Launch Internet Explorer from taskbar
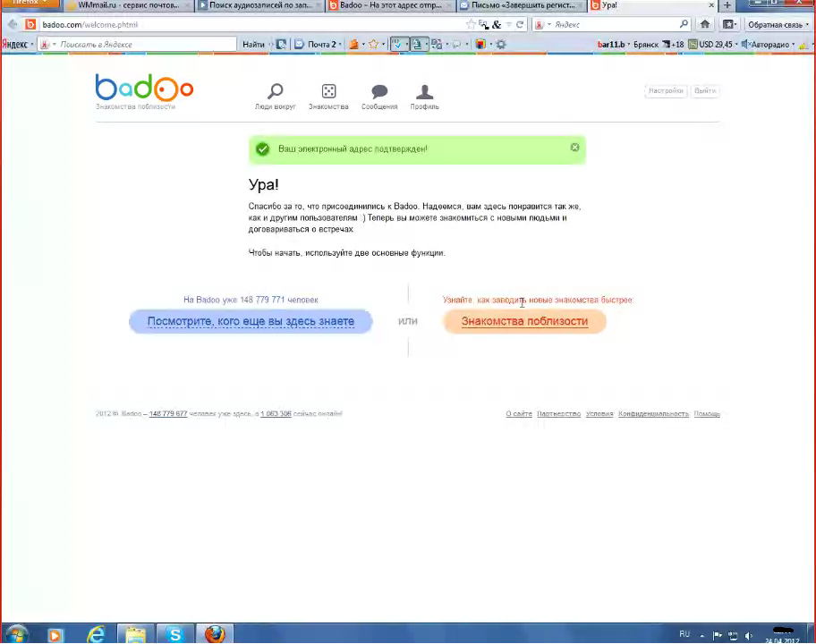816x644 pixels. pos(96,635)
